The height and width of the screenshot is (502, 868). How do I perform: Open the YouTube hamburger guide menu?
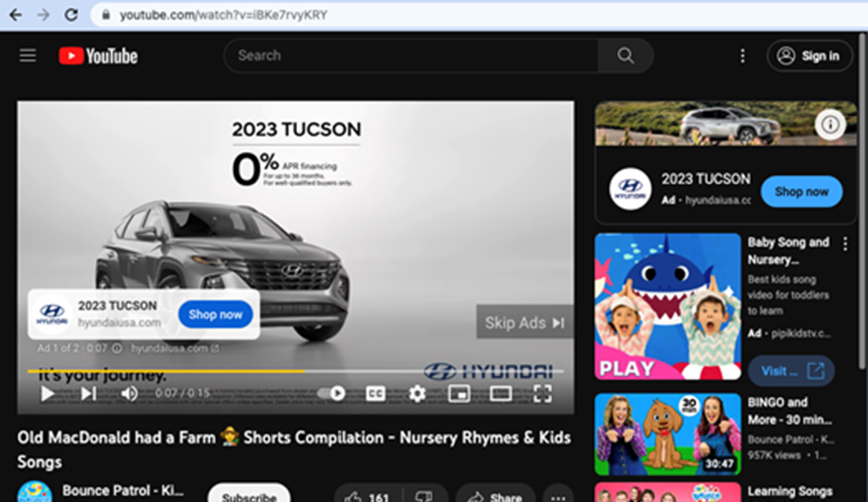tap(28, 56)
